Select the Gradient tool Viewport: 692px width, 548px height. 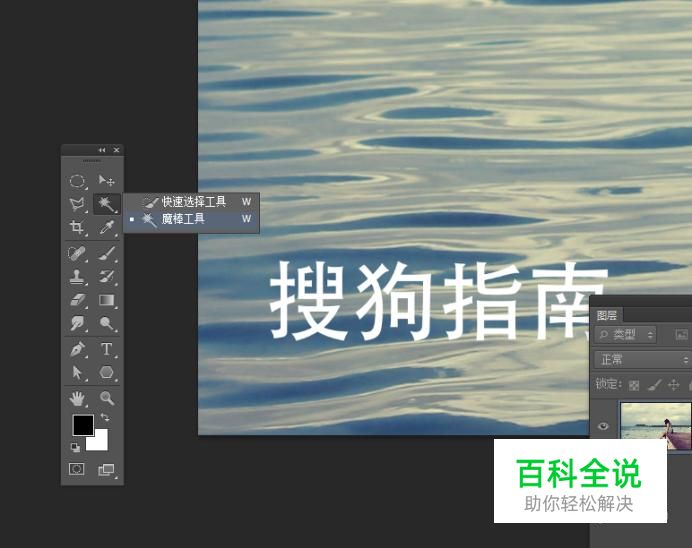(106, 300)
